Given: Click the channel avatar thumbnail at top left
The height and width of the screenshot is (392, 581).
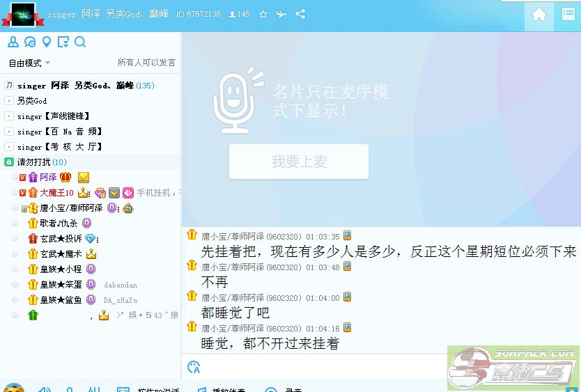Looking at the screenshot, I should [x=19, y=14].
